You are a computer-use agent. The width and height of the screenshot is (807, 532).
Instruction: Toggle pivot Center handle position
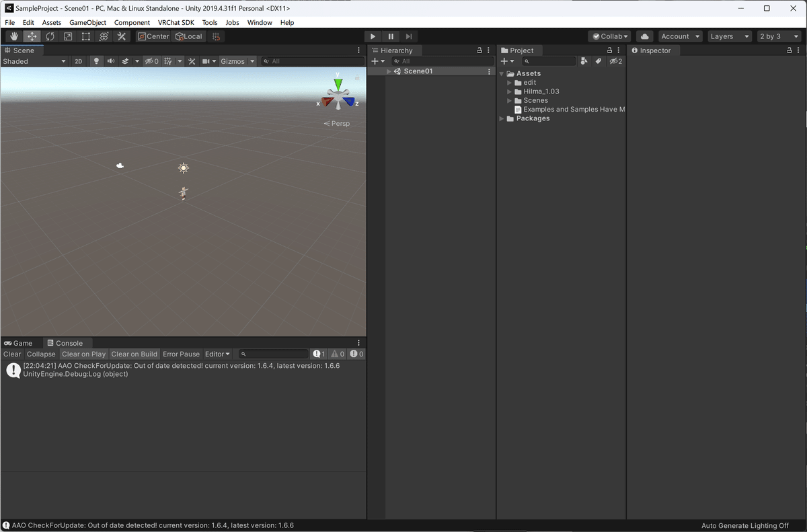[154, 36]
